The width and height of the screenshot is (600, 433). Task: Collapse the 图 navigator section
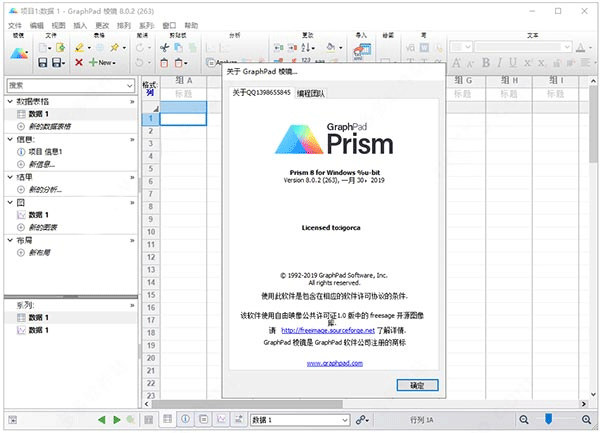[x=10, y=202]
